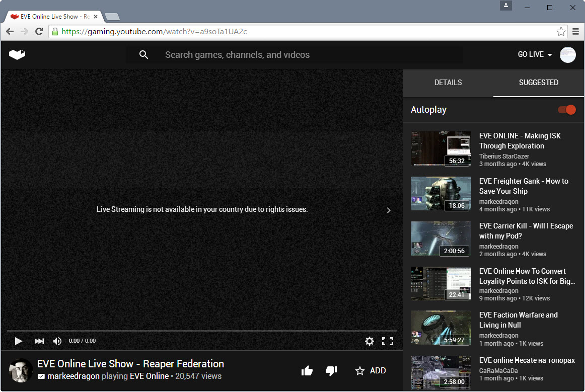
Task: Close the EVE Online Live Show tab
Action: click(x=96, y=17)
